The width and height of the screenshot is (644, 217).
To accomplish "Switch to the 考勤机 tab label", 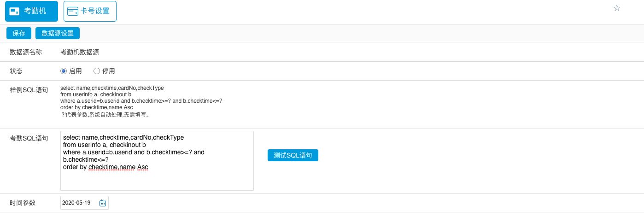I will pyautogui.click(x=35, y=11).
